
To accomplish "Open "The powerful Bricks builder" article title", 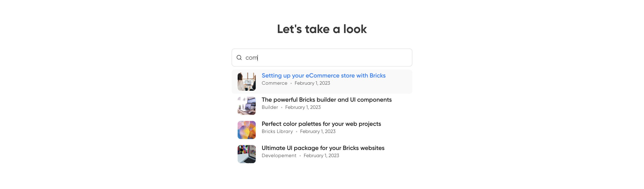I will coord(326,100).
